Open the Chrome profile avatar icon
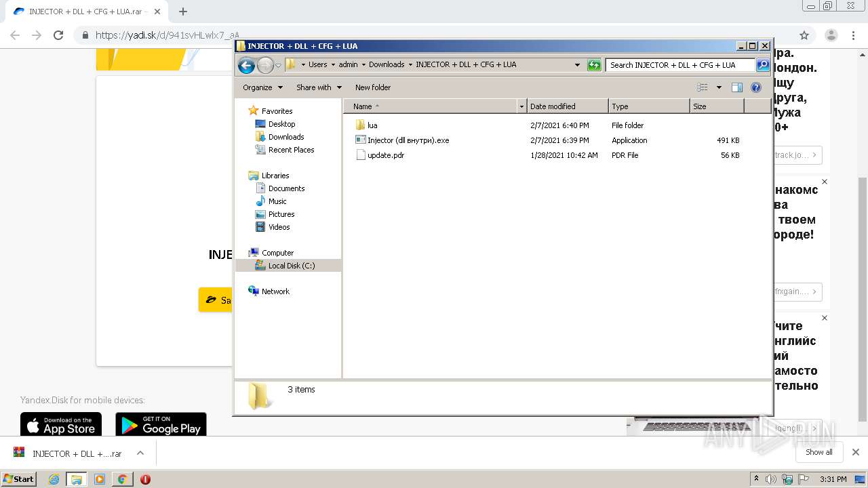The height and width of the screenshot is (488, 868). tap(831, 35)
